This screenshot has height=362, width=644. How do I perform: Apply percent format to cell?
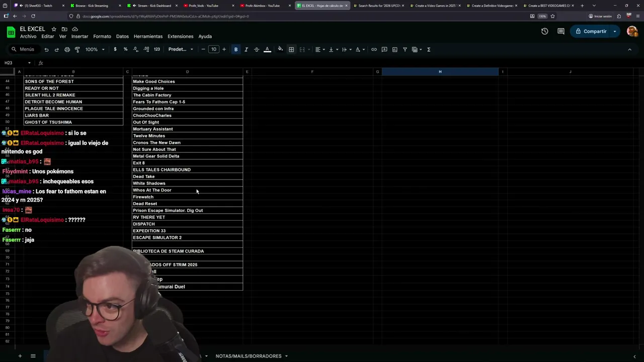pos(125,49)
